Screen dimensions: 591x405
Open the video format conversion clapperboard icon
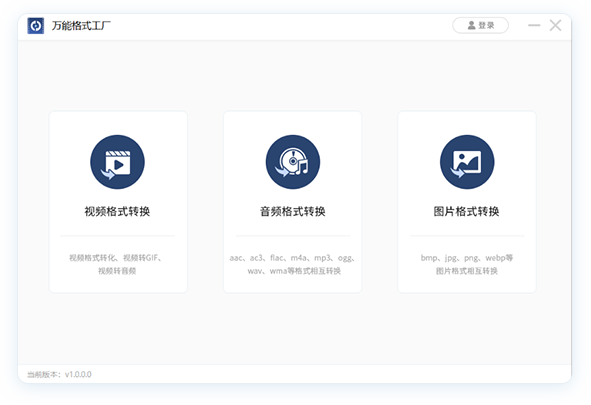point(117,162)
